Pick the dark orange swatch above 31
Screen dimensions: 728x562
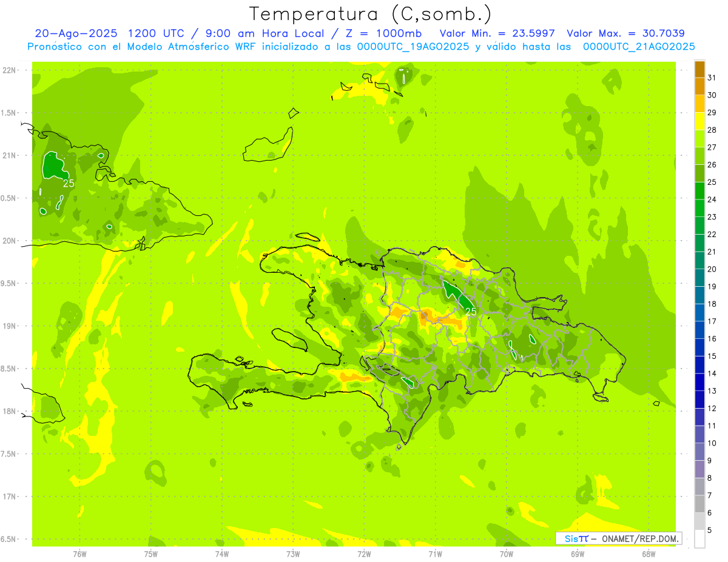point(699,69)
